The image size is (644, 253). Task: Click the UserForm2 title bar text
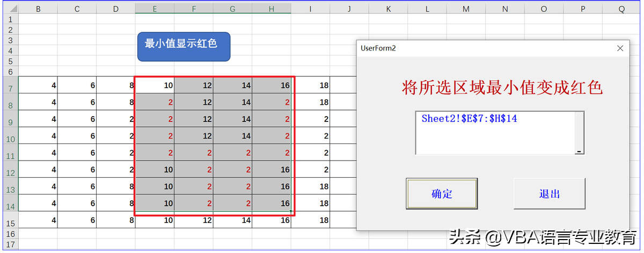coord(378,48)
